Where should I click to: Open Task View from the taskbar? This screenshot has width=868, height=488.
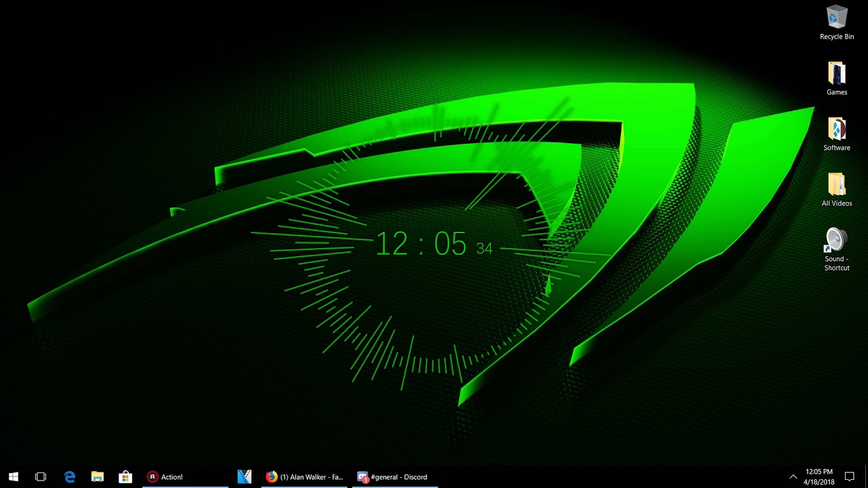pos(41,476)
